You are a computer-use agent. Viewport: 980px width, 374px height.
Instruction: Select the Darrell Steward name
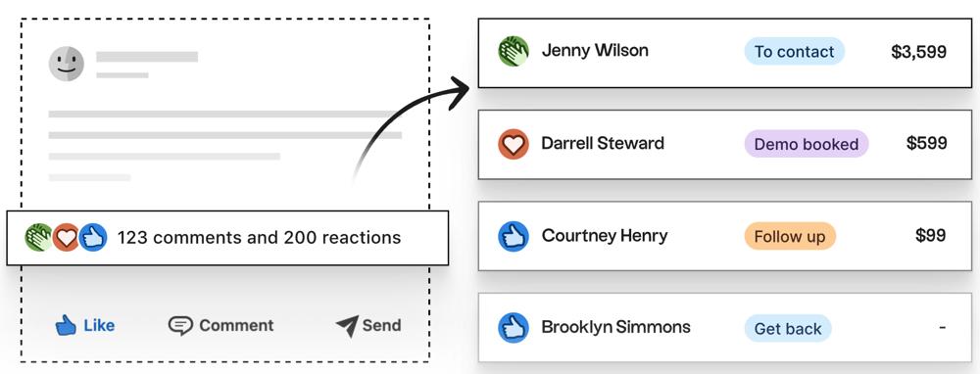coord(603,143)
